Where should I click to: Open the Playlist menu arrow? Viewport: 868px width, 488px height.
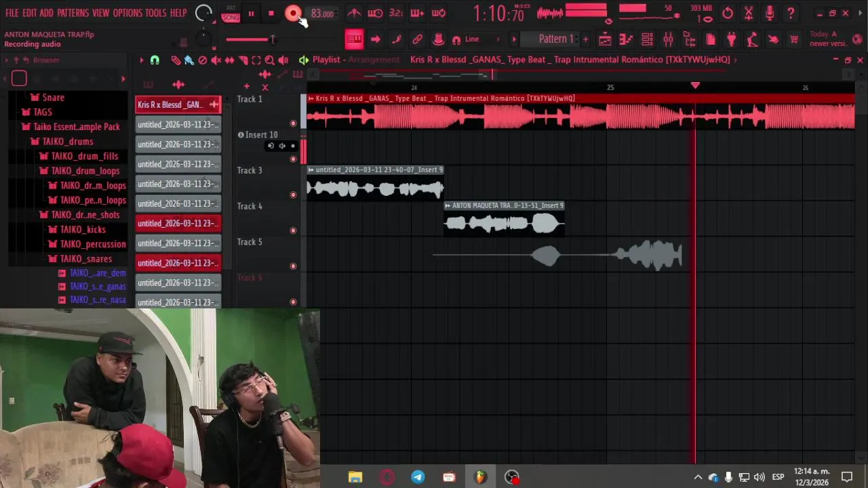click(x=141, y=60)
